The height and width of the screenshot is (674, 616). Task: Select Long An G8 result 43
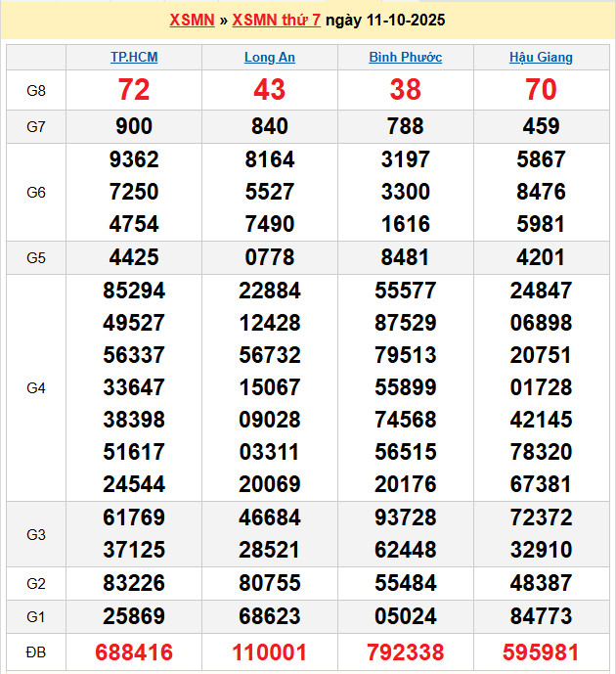coord(269,90)
